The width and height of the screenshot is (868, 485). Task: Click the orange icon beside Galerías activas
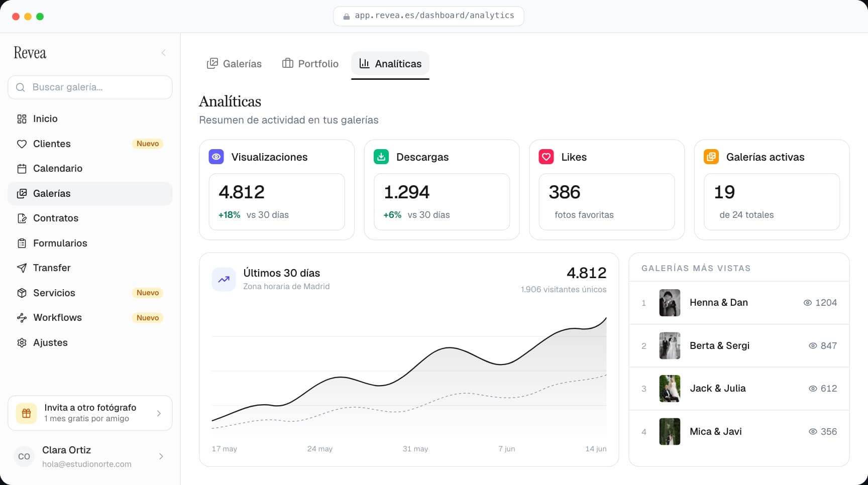coord(711,157)
